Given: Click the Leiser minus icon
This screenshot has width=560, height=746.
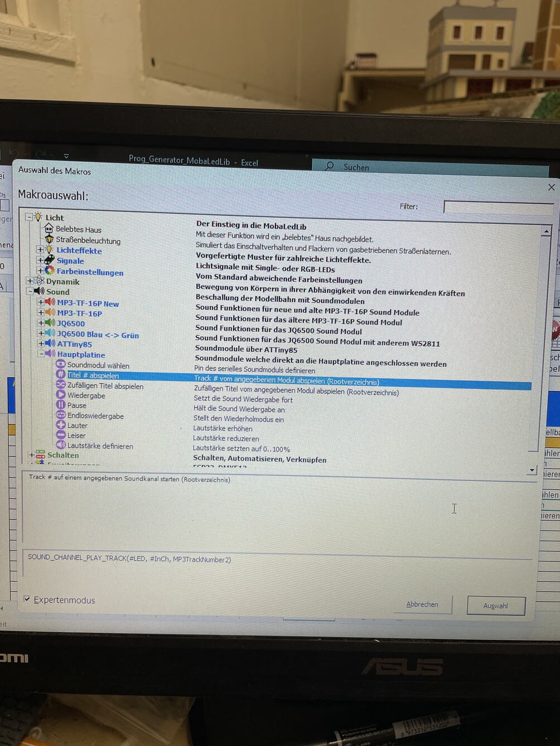Looking at the screenshot, I should [61, 435].
